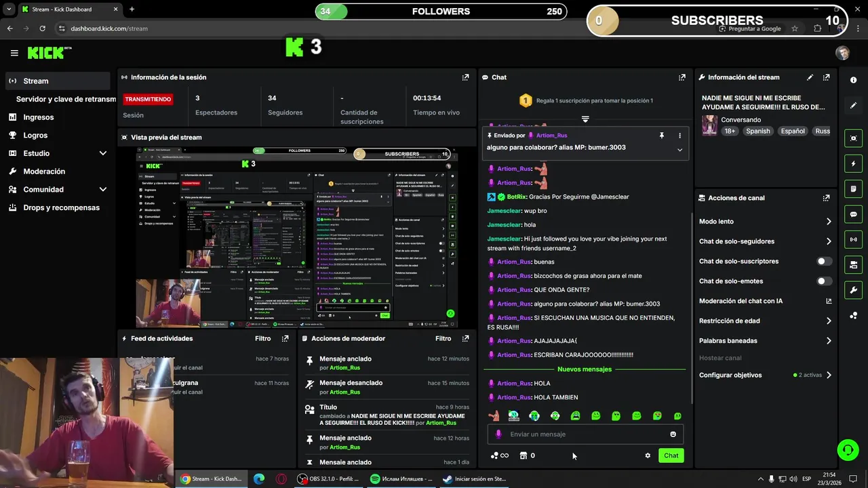The width and height of the screenshot is (868, 488).
Task: Pop out the Feed de actividades panel
Action: [285, 338]
